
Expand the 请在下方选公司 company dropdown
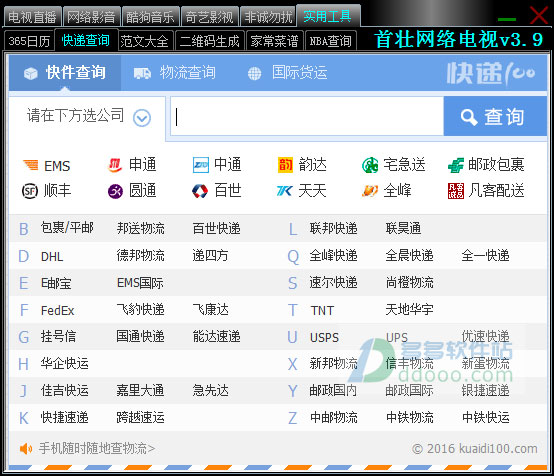pyautogui.click(x=87, y=117)
